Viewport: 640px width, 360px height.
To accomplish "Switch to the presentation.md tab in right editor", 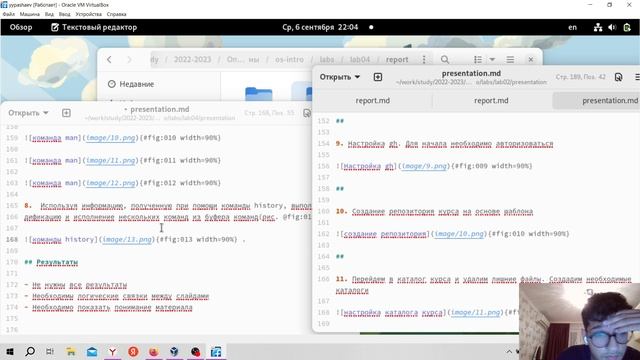I will 609,100.
